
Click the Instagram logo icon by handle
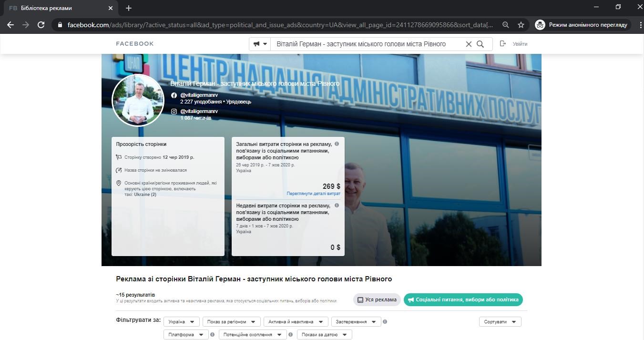[x=174, y=111]
